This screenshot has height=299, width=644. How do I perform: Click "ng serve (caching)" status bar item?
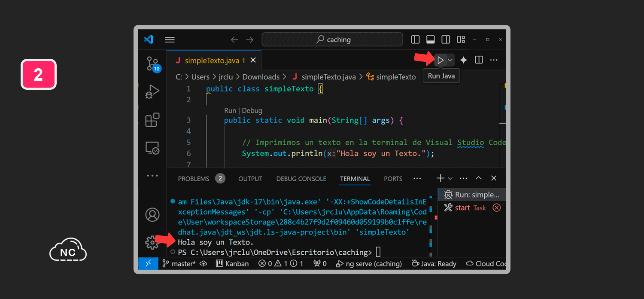click(369, 264)
